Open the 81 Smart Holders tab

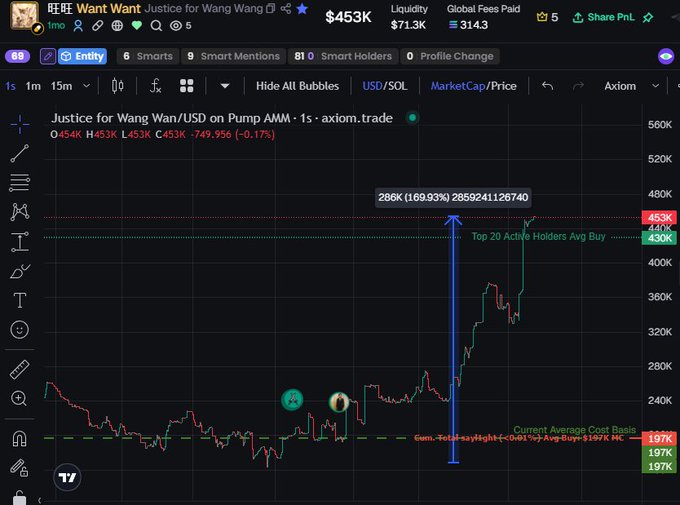pos(343,56)
